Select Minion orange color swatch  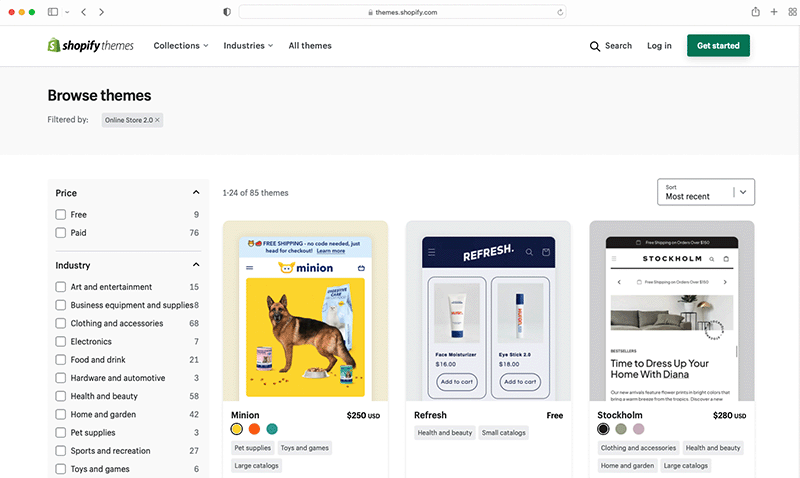point(254,429)
